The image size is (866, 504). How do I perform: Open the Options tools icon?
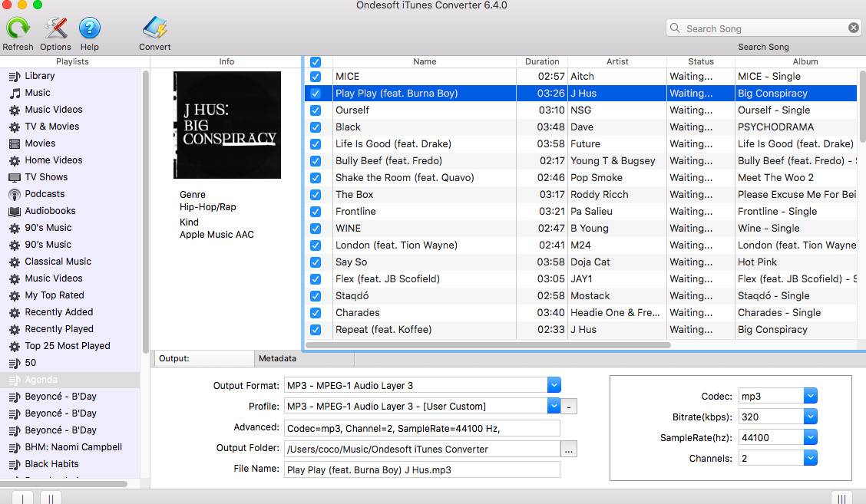click(x=55, y=28)
